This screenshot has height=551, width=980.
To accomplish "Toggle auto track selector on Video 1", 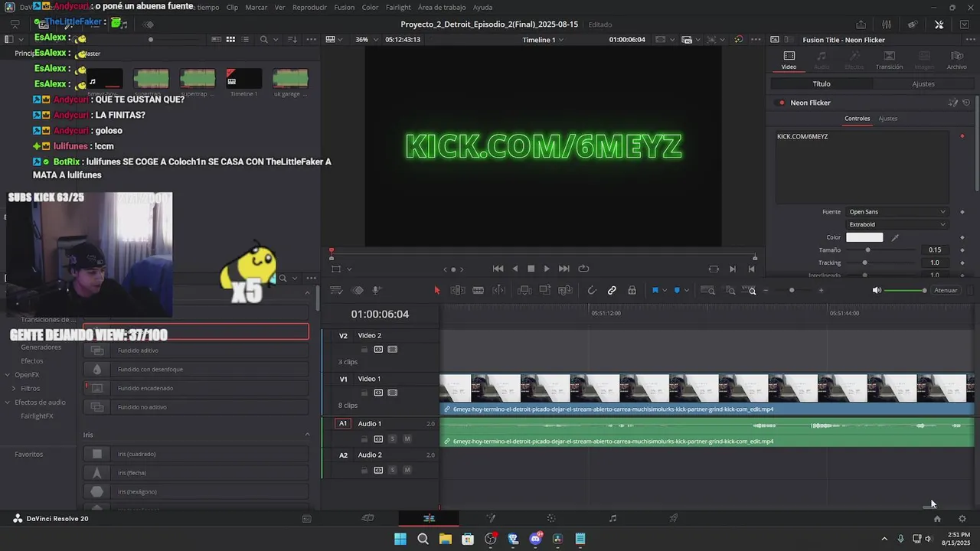I will [378, 393].
